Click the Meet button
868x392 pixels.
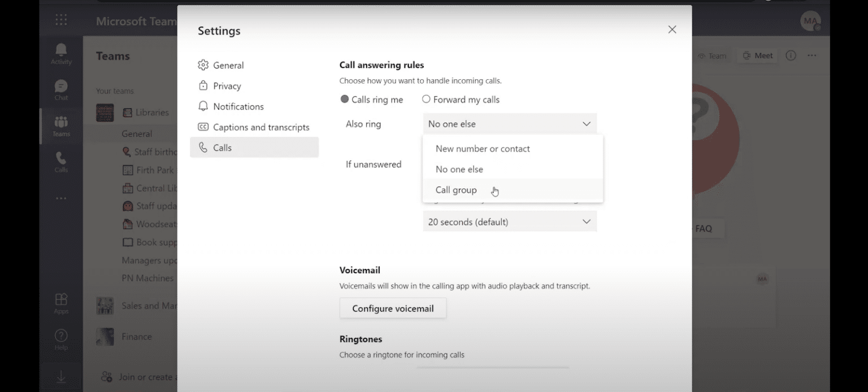point(757,55)
